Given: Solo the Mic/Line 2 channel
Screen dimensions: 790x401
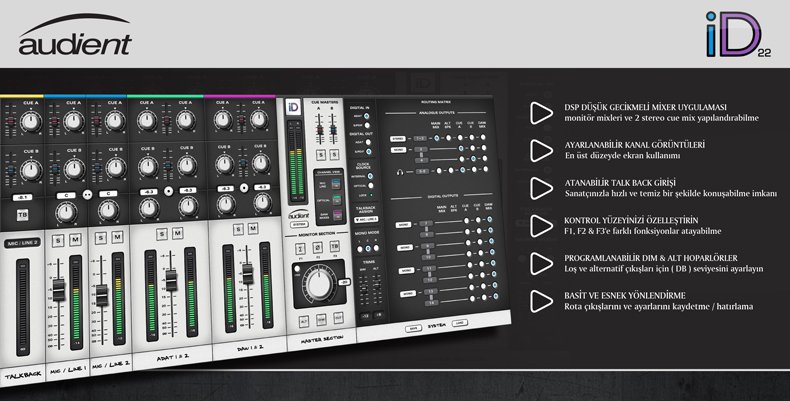Looking at the screenshot, I should pyautogui.click(x=101, y=238).
